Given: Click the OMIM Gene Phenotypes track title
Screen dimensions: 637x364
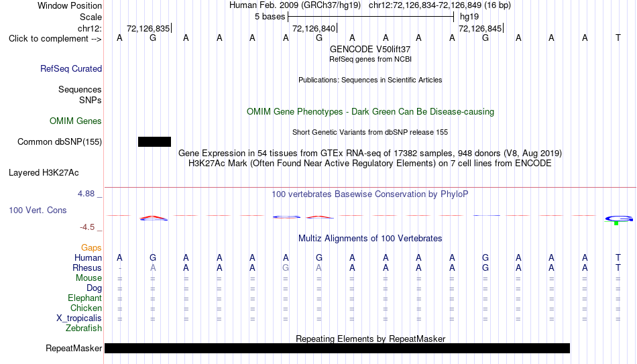Looking at the screenshot, I should click(370, 112).
